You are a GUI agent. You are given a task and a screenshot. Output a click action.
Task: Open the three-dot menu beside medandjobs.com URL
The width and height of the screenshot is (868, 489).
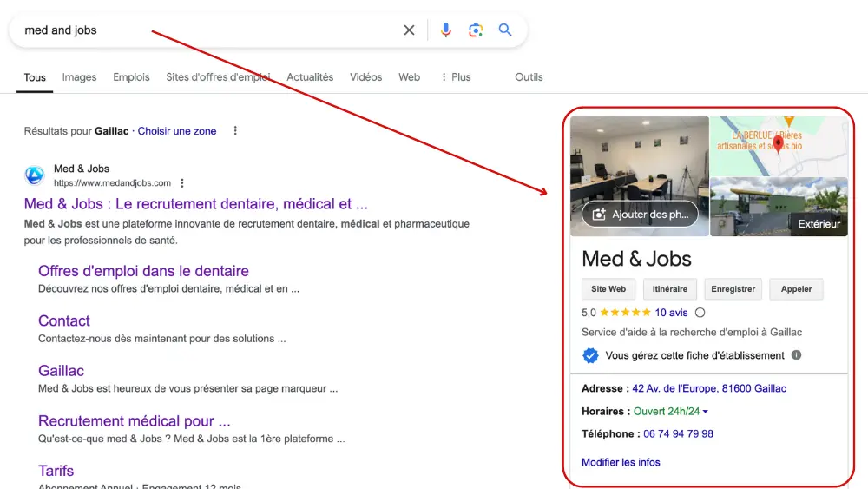(182, 182)
